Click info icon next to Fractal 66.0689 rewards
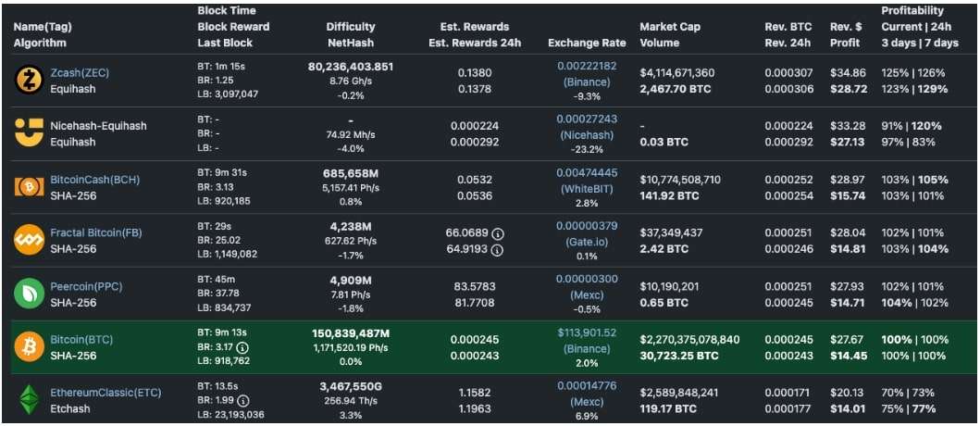This screenshot has height=426, width=980. [497, 233]
